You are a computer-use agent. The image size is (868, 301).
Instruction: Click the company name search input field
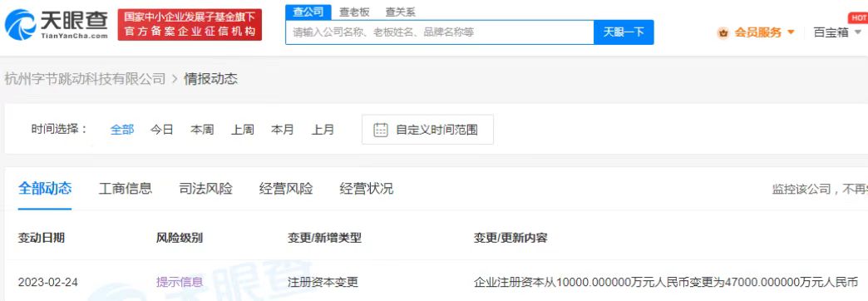coord(440,32)
